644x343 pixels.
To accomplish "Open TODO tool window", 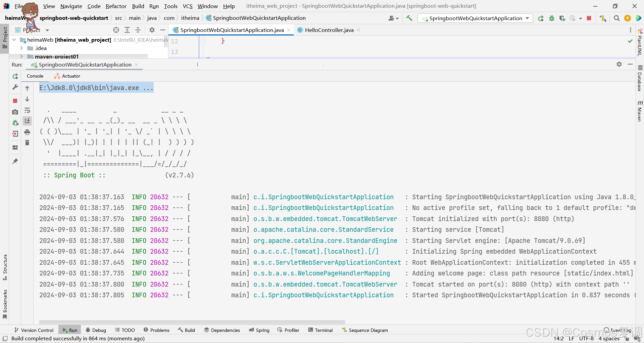I will point(125,330).
